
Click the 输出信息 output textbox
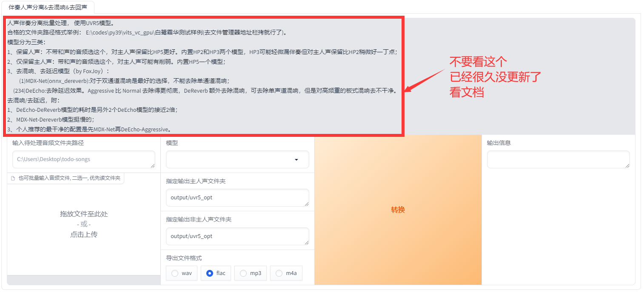[x=558, y=159]
